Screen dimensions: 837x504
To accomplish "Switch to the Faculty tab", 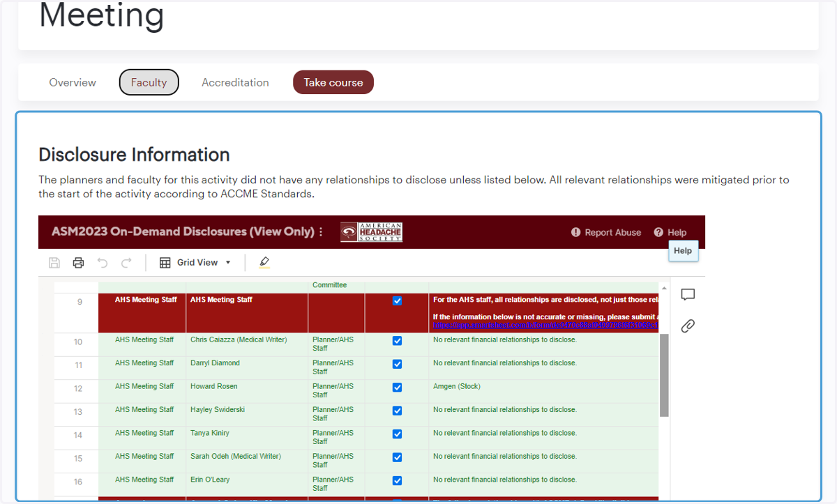I will tap(149, 82).
